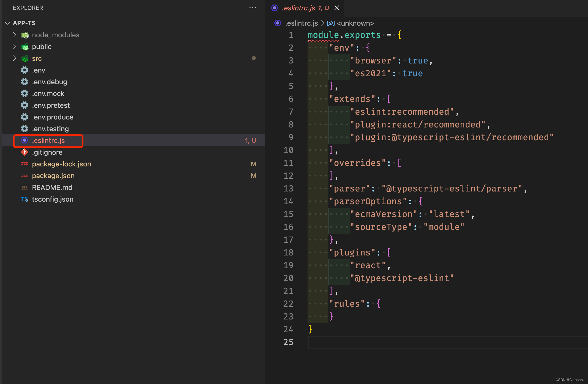Click the src folder name
The width and height of the screenshot is (588, 384).
(37, 58)
